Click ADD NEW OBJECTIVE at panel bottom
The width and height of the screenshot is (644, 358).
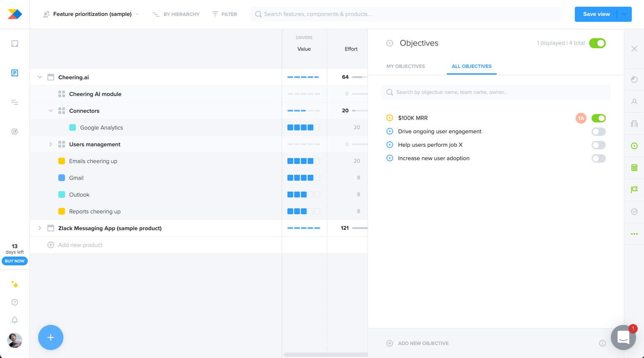pos(423,343)
